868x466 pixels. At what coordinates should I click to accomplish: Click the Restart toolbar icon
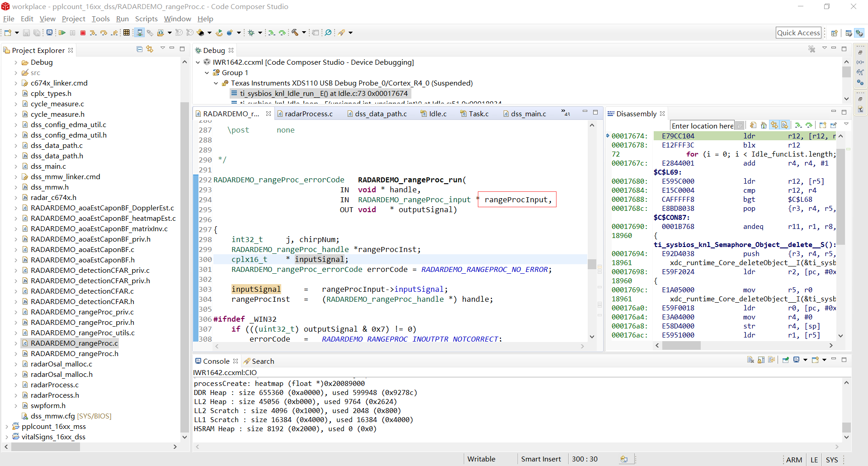click(x=219, y=33)
